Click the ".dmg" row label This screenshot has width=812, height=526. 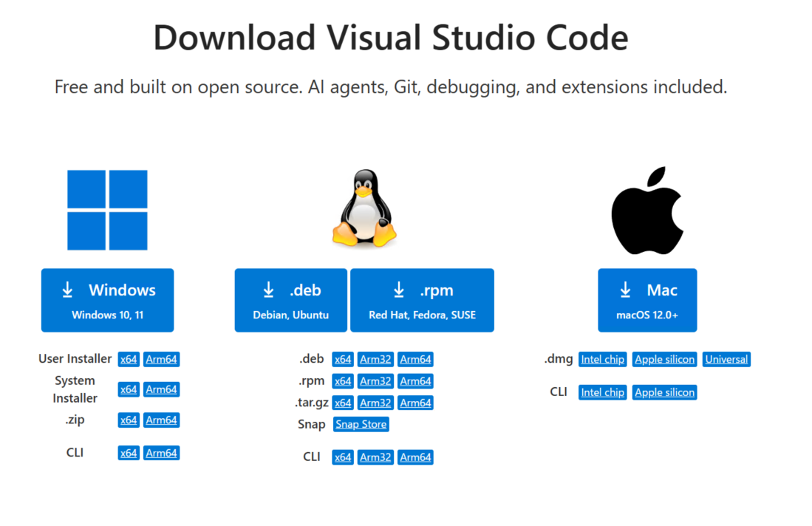pyautogui.click(x=559, y=359)
